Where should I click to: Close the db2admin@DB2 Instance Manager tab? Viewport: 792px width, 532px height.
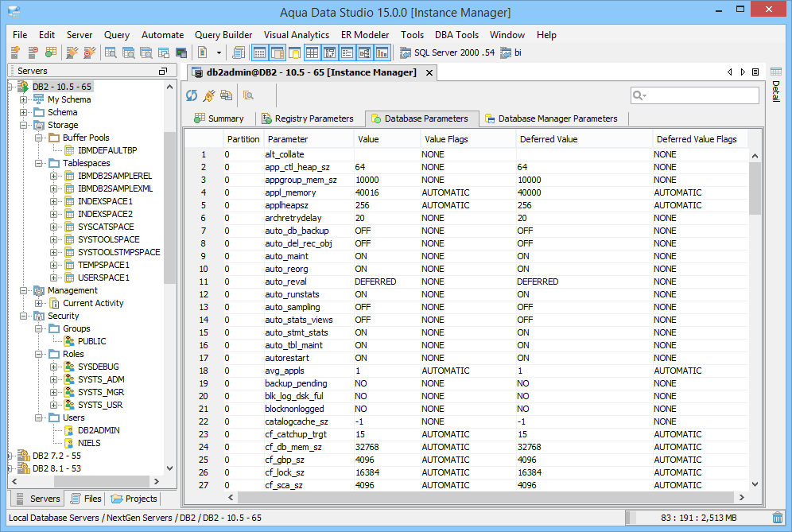[x=429, y=72]
